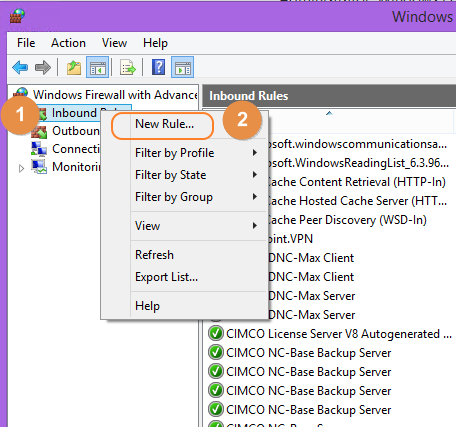Select the WindowsReadingList_6.3.96 rule
The image size is (456, 427).
pos(359,163)
